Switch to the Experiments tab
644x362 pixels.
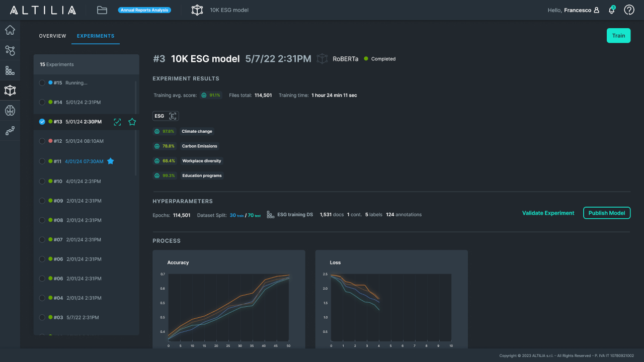96,36
